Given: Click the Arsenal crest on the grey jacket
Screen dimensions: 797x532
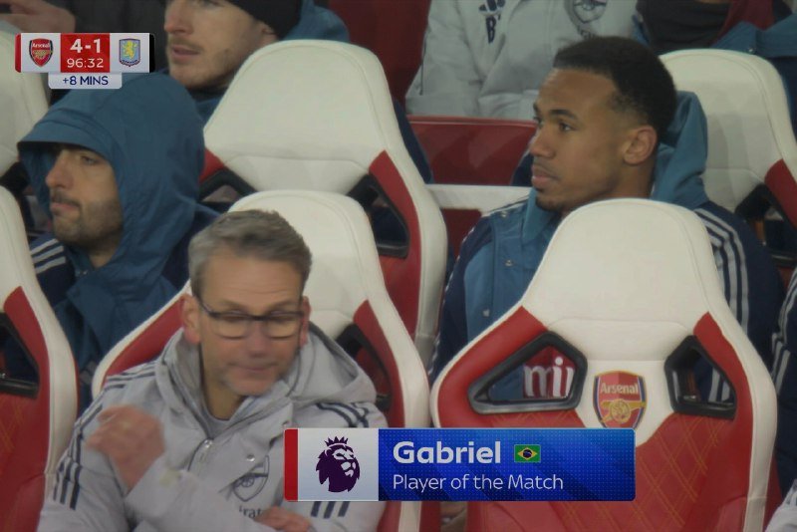Looking at the screenshot, I should tap(250, 479).
